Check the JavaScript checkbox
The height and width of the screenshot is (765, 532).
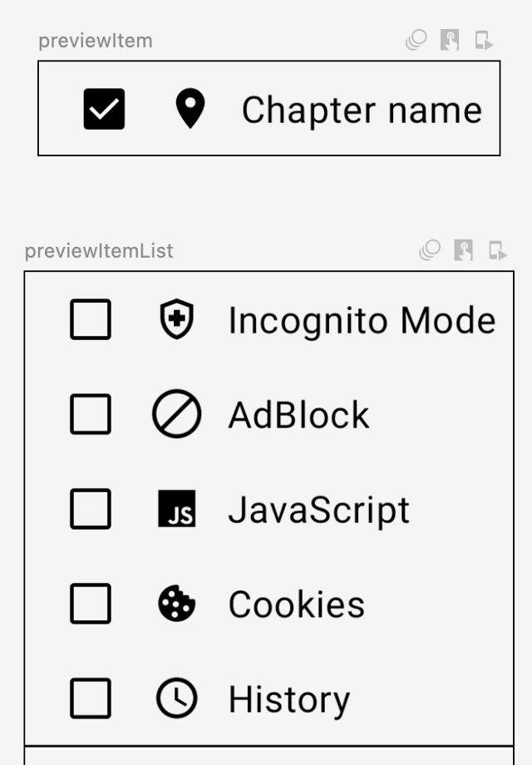click(91, 509)
